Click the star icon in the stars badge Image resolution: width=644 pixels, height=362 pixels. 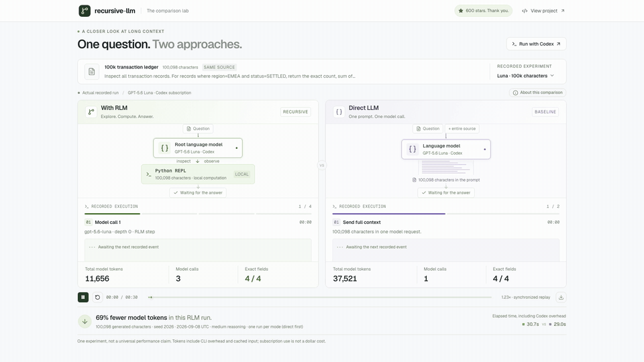click(461, 11)
